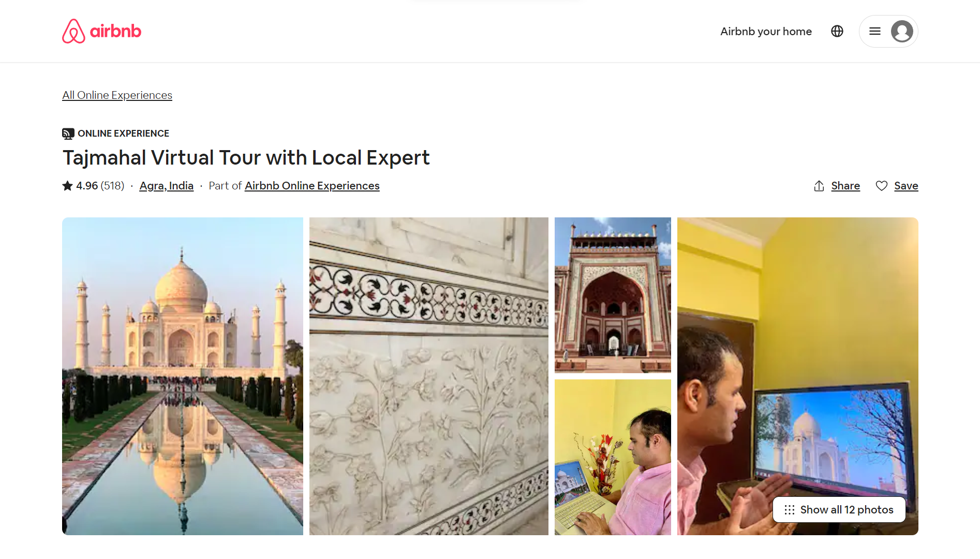Screen dimensions: 980x559
Task: Click the Save text link
Action: point(906,186)
